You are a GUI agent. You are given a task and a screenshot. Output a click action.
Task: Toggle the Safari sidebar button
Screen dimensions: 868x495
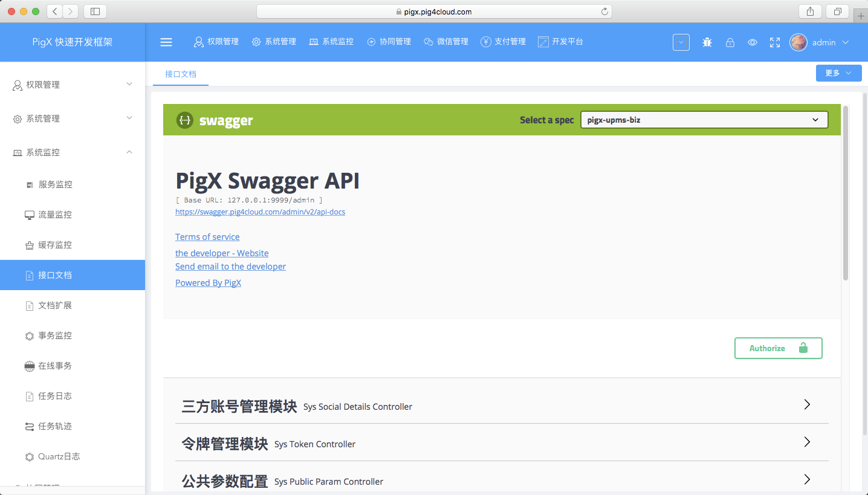point(95,11)
